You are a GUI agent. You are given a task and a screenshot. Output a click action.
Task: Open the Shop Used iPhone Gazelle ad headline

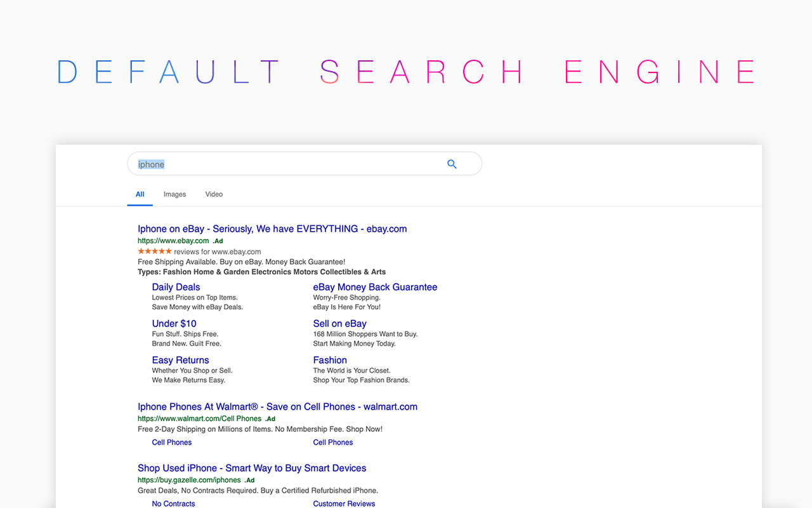252,468
